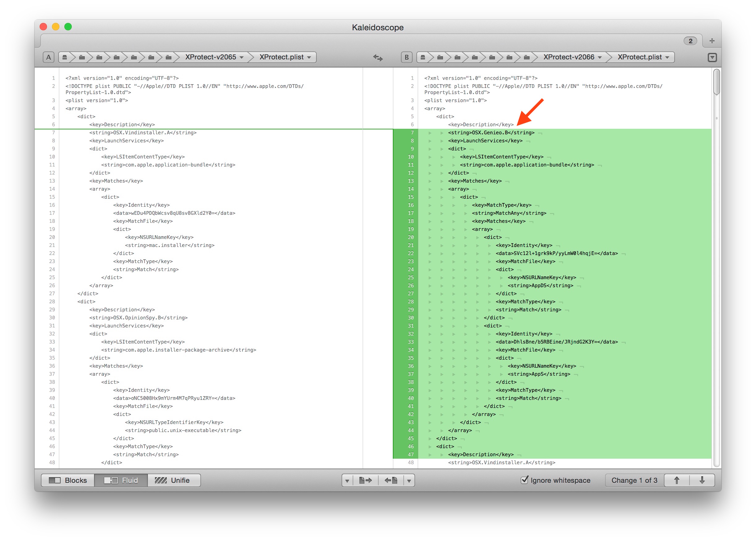Copy change from left to right
The image size is (756, 541).
click(365, 480)
